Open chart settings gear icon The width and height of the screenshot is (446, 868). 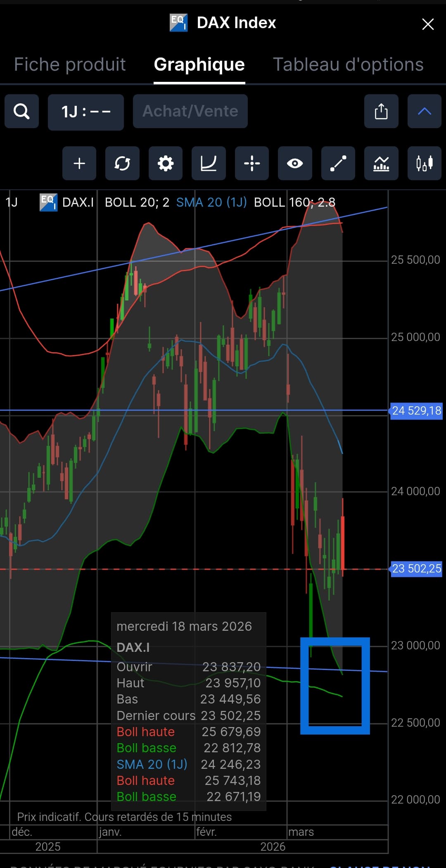pyautogui.click(x=166, y=163)
